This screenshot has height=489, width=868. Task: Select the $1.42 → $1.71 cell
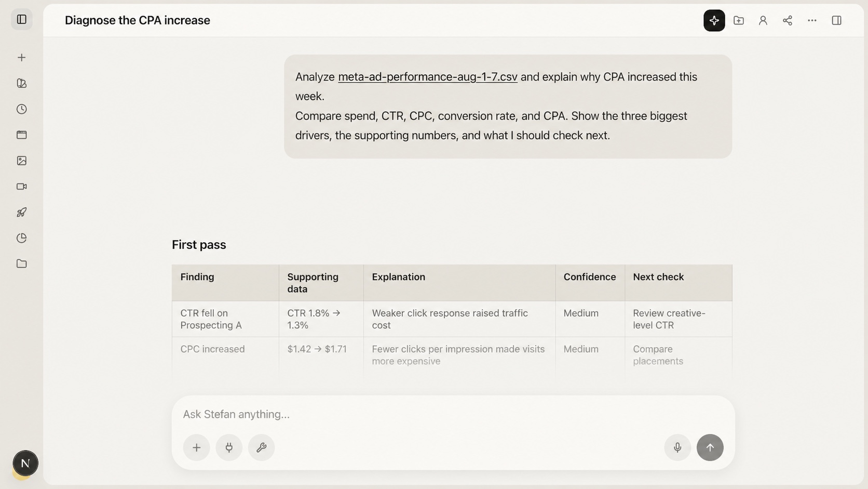[321, 355]
